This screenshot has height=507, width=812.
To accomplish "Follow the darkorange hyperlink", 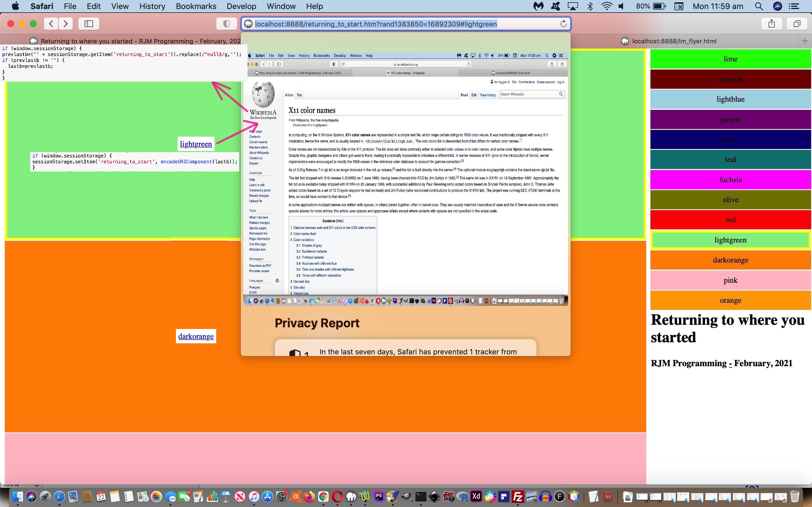I will (x=196, y=336).
